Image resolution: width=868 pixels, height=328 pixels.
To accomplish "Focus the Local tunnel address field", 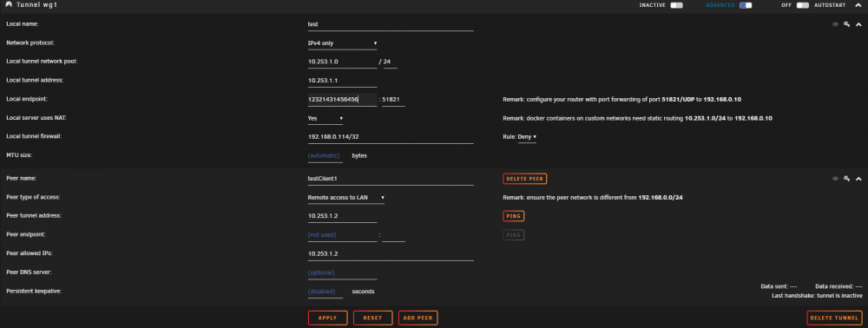I will click(342, 81).
